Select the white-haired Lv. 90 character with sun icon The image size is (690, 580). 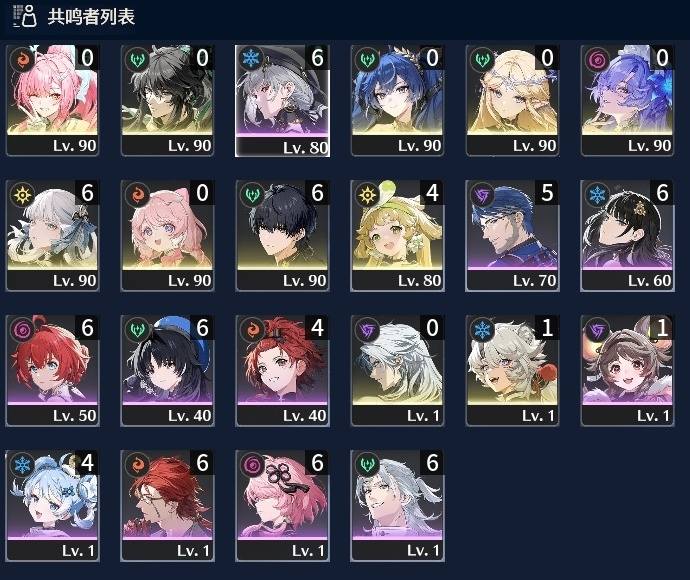[x=52, y=235]
